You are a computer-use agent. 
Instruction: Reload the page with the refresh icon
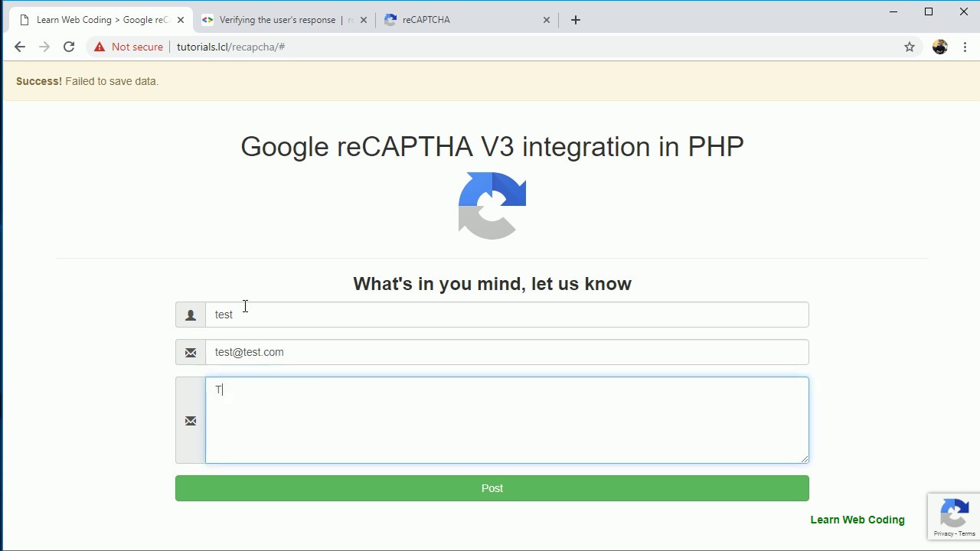(69, 47)
